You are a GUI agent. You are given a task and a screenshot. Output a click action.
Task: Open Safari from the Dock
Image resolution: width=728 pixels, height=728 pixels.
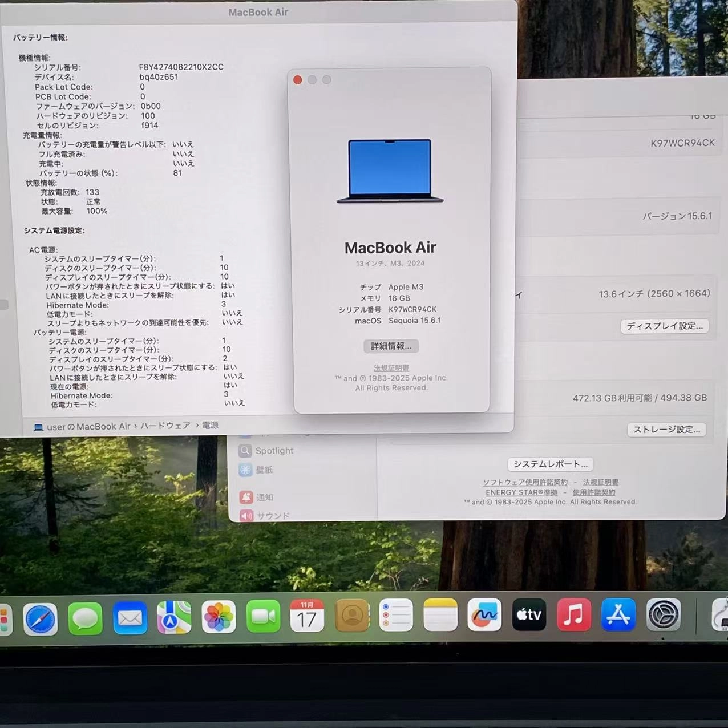pos(40,618)
